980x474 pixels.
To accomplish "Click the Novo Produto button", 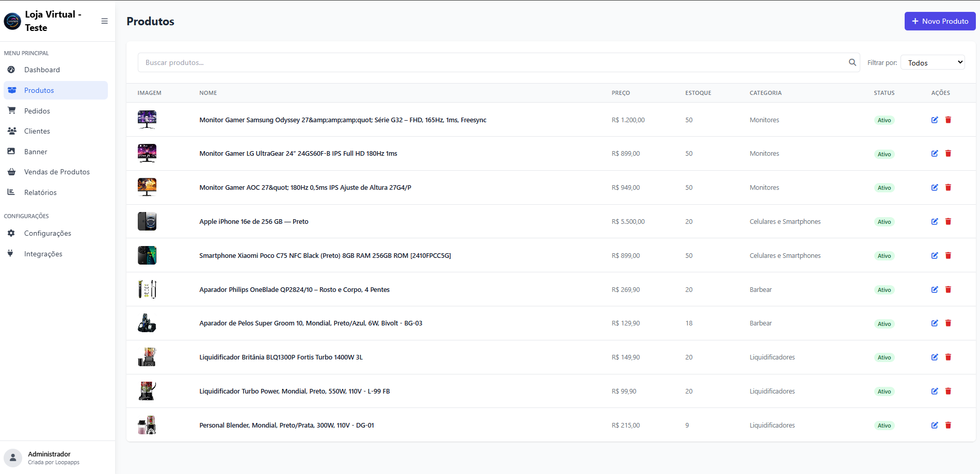I will click(939, 21).
